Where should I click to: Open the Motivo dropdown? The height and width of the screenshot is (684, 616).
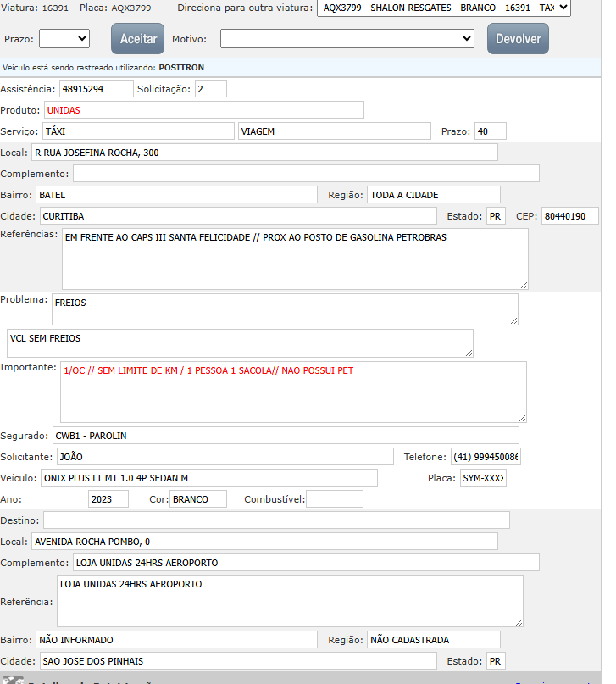click(x=347, y=38)
